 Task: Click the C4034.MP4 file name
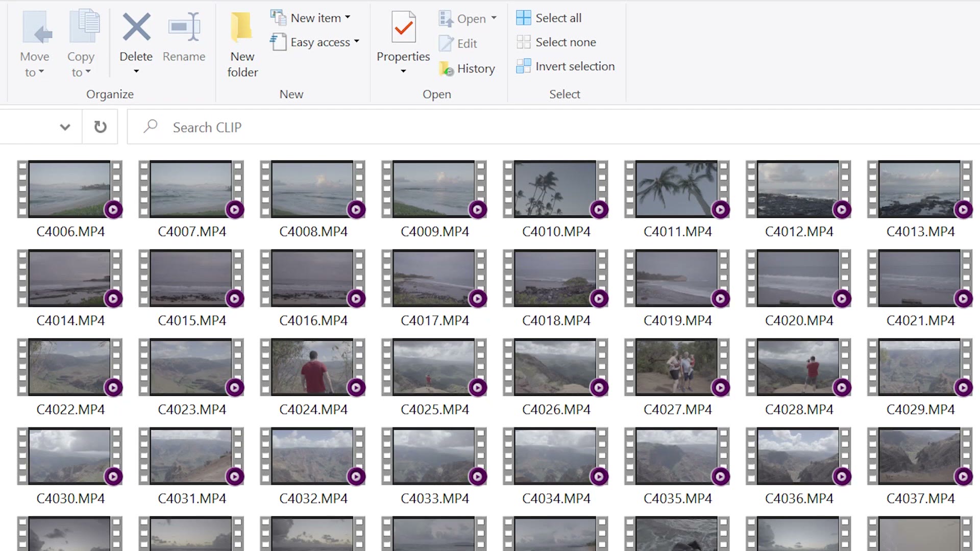556,498
